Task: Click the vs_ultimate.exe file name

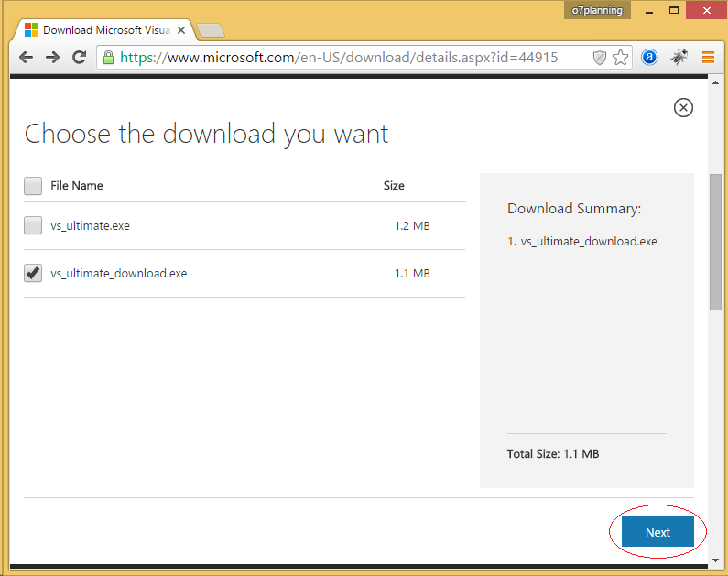Action: click(90, 226)
